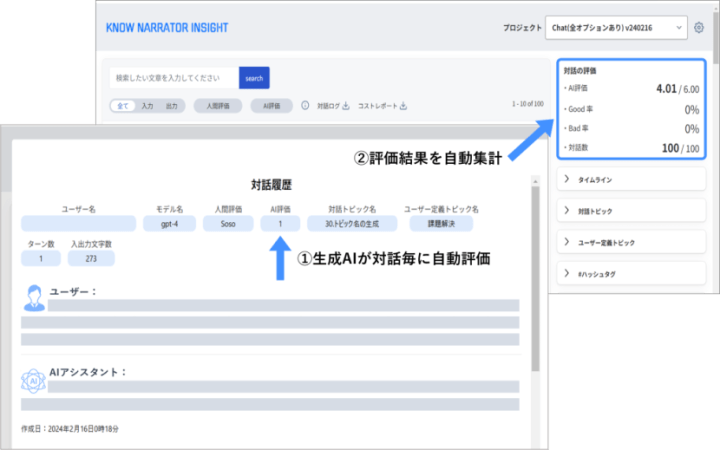Expand the タイムライン section
The image size is (720, 450).
[x=631, y=179]
